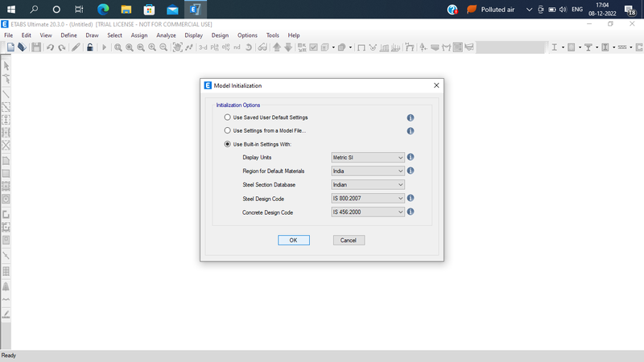644x362 pixels.
Task: Click the New Model toolbar icon
Action: [x=10, y=47]
